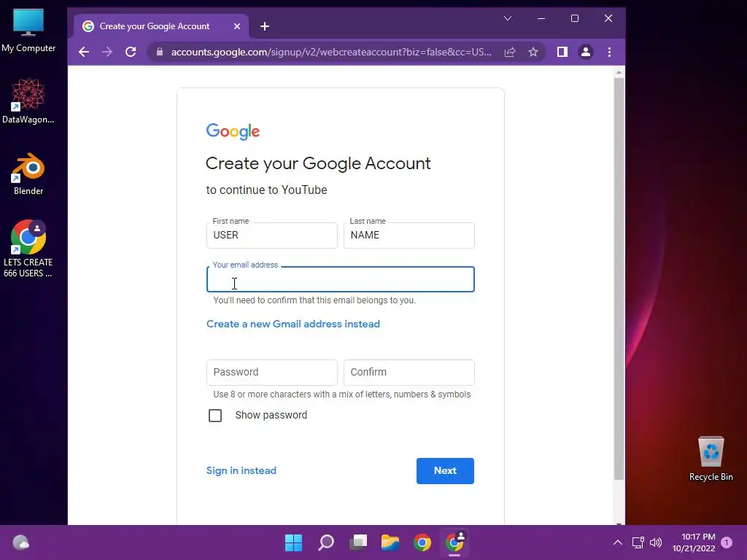Minimize the Chrome window
Screen dimensions: 747x560
click(x=541, y=18)
